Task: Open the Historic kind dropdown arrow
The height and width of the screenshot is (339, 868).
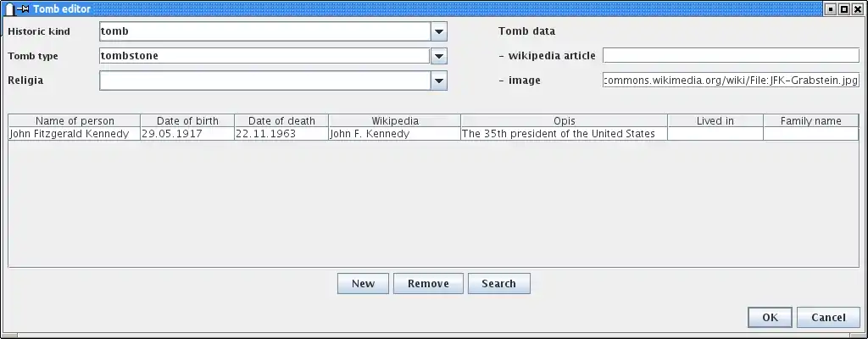Action: [438, 31]
